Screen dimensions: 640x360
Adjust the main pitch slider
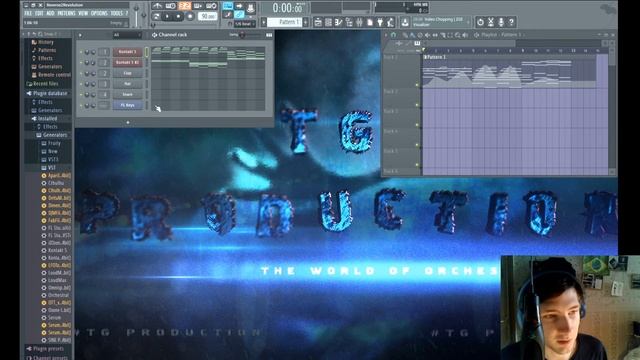click(x=144, y=16)
